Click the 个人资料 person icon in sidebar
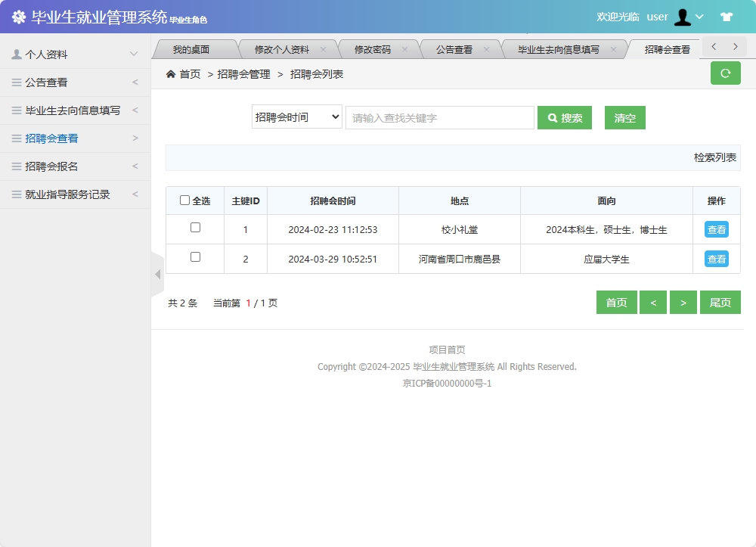The image size is (756, 547). coord(17,53)
